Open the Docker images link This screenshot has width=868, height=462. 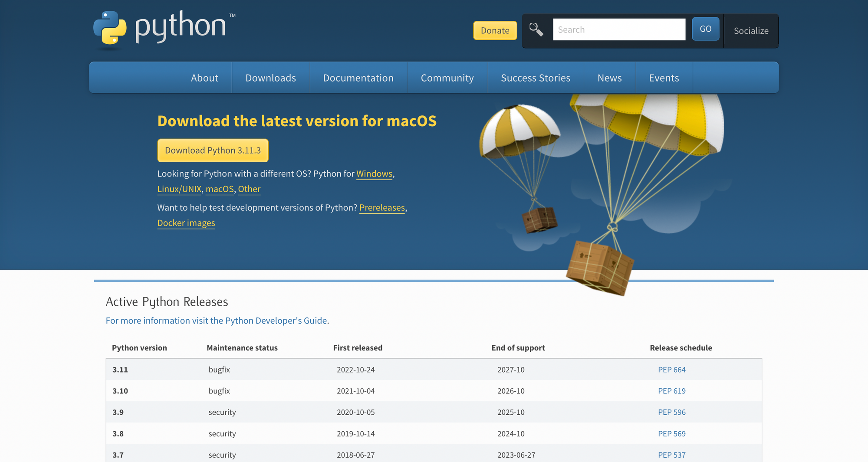[x=186, y=223]
